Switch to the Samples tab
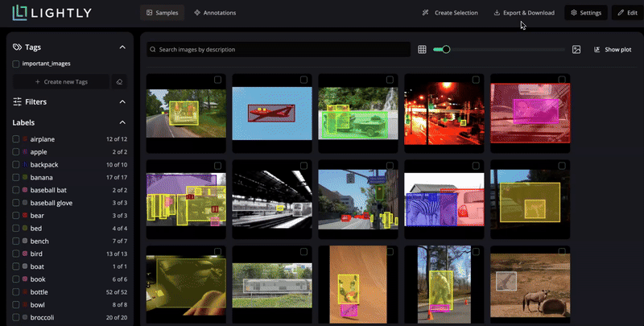This screenshot has width=644, height=326. pyautogui.click(x=163, y=13)
